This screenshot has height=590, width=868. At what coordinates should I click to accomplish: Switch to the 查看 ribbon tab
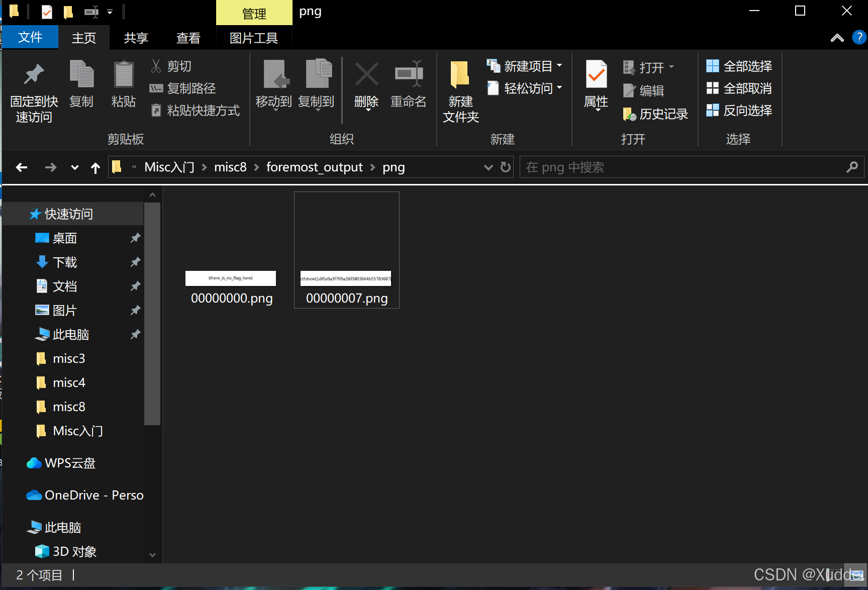pyautogui.click(x=188, y=38)
